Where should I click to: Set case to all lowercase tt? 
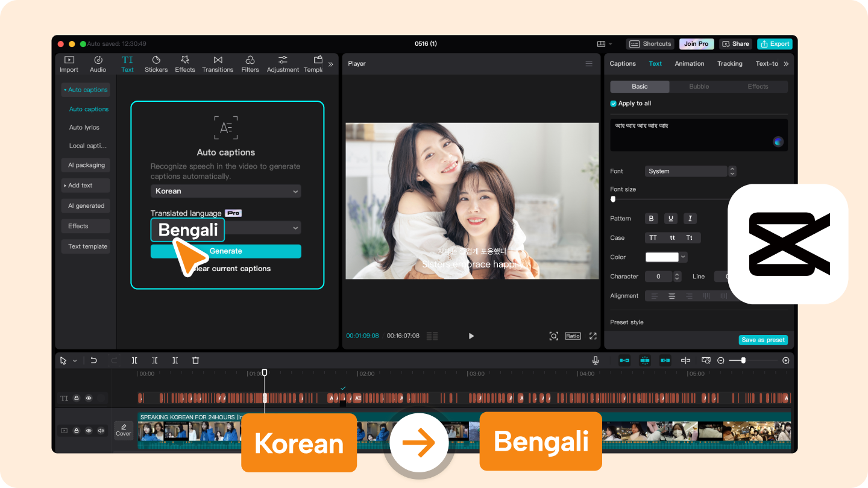coord(672,238)
